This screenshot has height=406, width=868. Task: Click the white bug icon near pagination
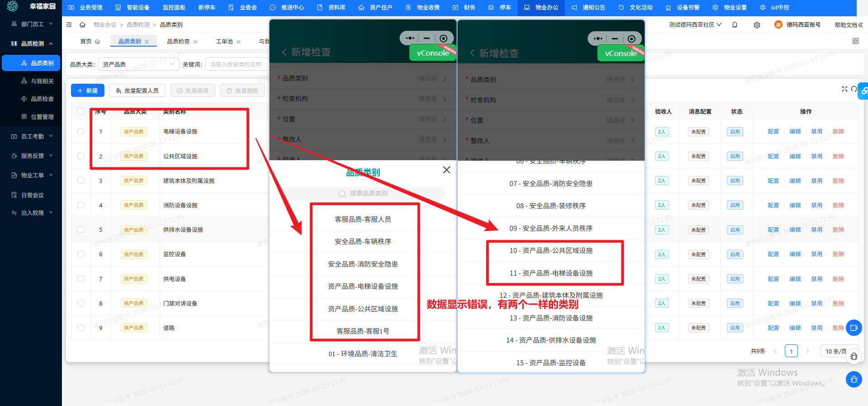(x=854, y=356)
